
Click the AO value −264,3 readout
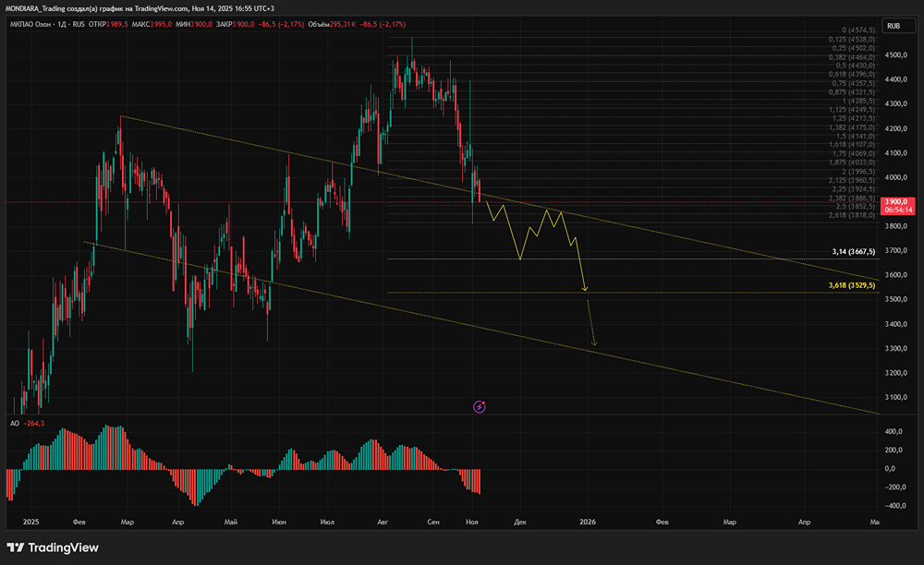tap(33, 423)
